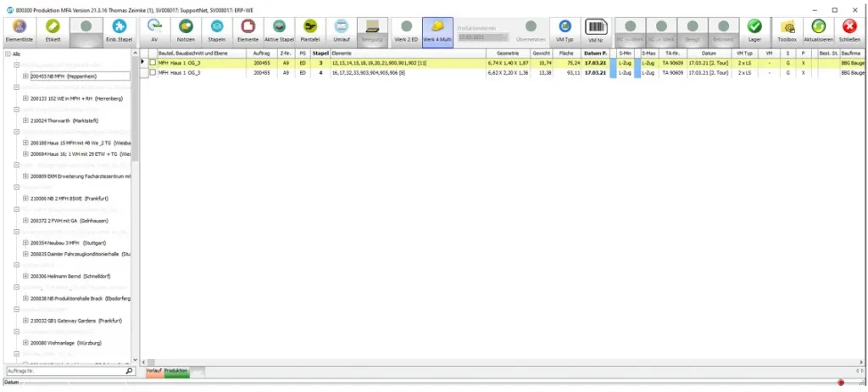Image resolution: width=868 pixels, height=392 pixels.
Task: Open the Notizen notes tool
Action: 185,30
